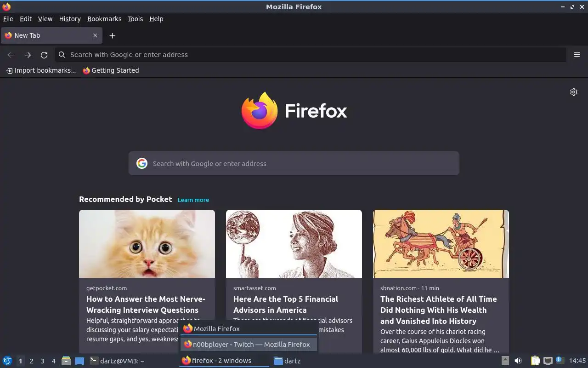Click the Recommended by Pocket heading
Viewport: 588px width, 368px height.
point(125,199)
